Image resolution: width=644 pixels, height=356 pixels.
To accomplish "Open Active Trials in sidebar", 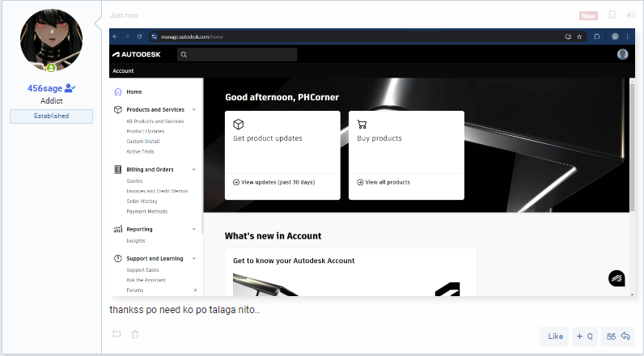I will click(x=140, y=151).
